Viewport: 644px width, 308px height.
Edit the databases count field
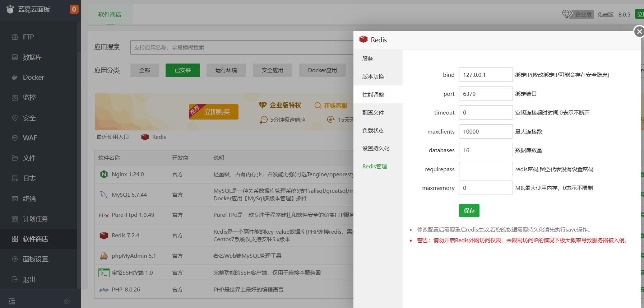[486, 150]
